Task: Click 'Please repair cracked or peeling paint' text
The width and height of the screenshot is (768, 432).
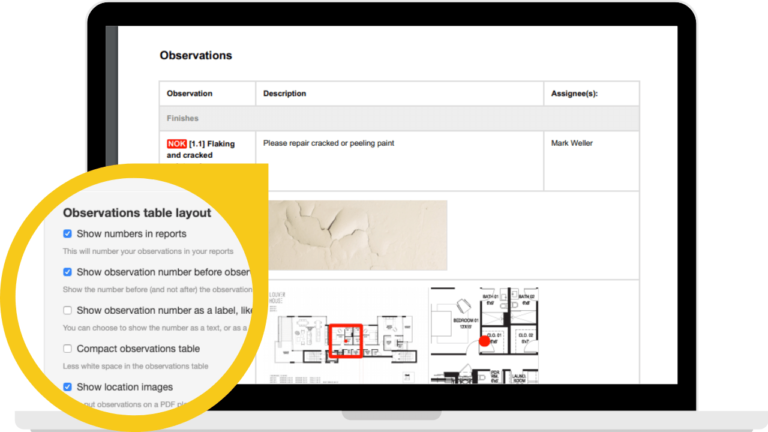Action: click(329, 143)
